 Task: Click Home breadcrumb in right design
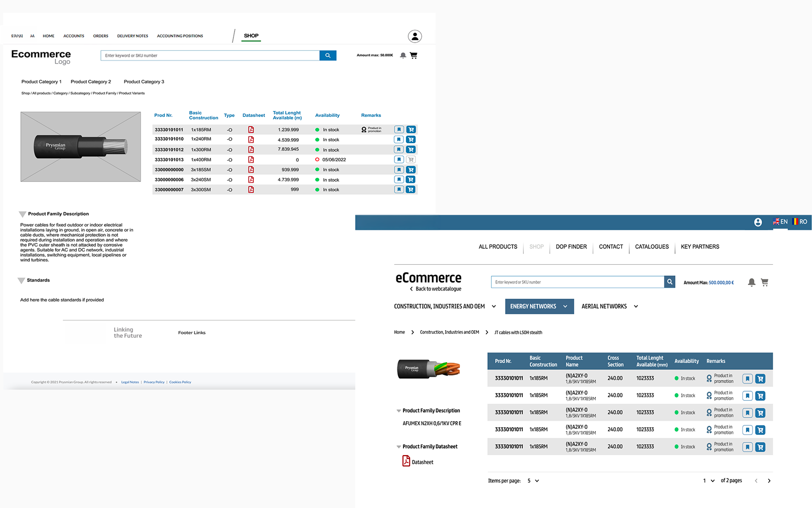pos(399,332)
